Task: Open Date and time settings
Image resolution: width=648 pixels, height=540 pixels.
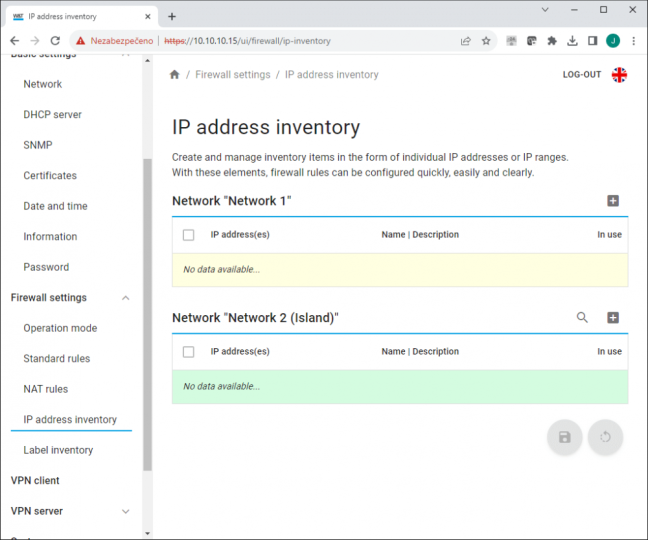Action: (x=55, y=206)
